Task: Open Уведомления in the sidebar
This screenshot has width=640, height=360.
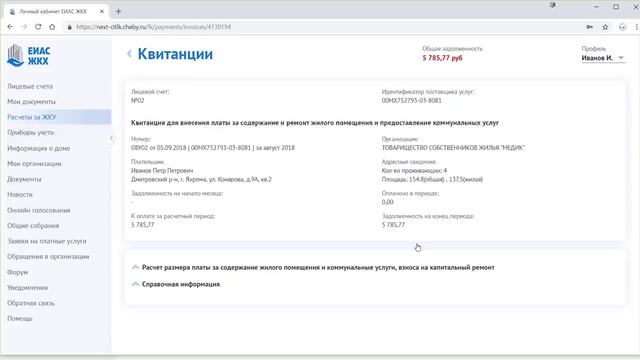Action: (x=27, y=288)
